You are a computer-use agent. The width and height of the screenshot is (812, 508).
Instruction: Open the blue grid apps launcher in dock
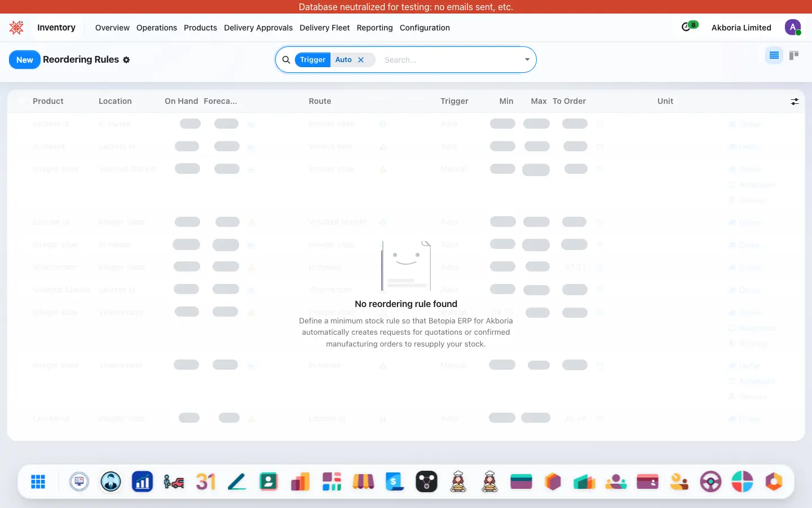[38, 481]
